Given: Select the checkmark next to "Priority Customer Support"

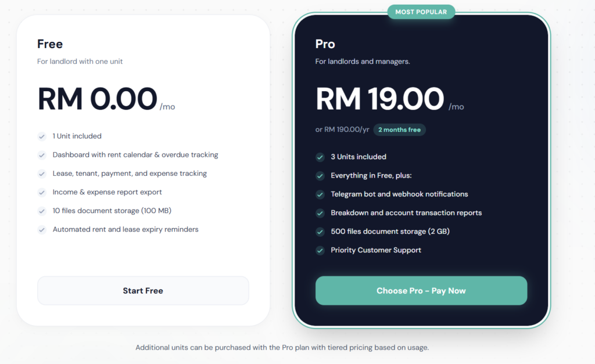Looking at the screenshot, I should pos(320,251).
